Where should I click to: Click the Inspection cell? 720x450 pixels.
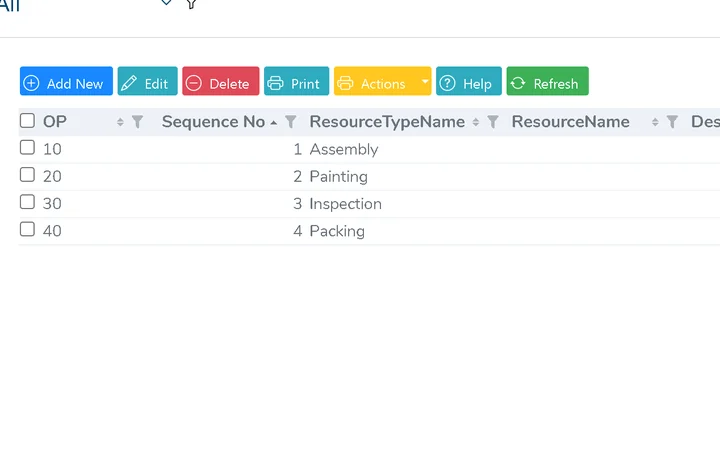[x=346, y=203]
